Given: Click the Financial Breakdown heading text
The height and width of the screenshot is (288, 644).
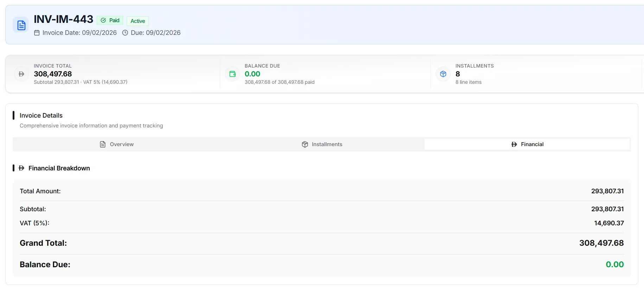Looking at the screenshot, I should tap(59, 168).
